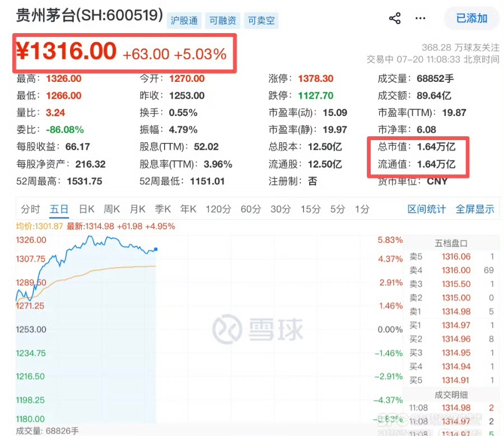Click the 涨停 value 1378.30

[316, 78]
